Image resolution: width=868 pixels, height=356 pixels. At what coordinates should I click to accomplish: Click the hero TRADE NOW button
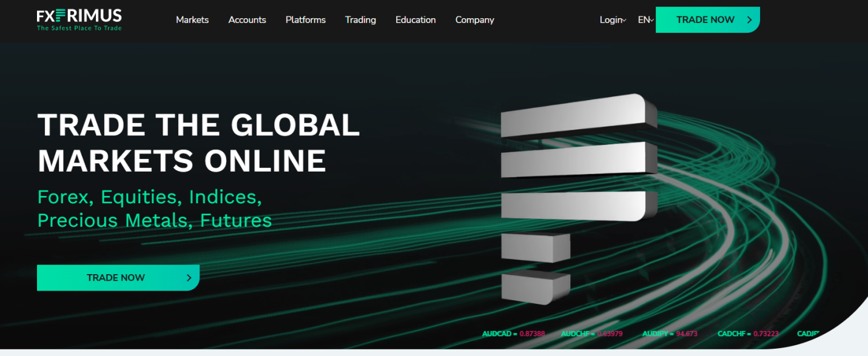tap(118, 278)
